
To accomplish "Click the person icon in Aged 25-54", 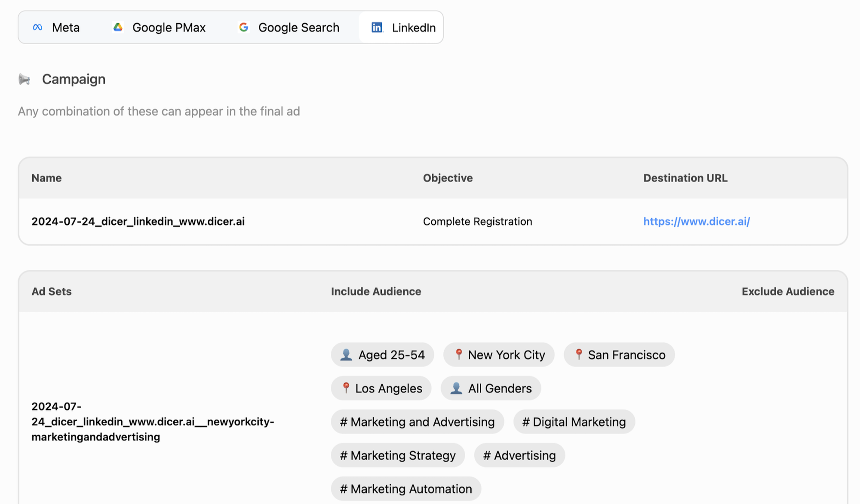I will [x=346, y=355].
